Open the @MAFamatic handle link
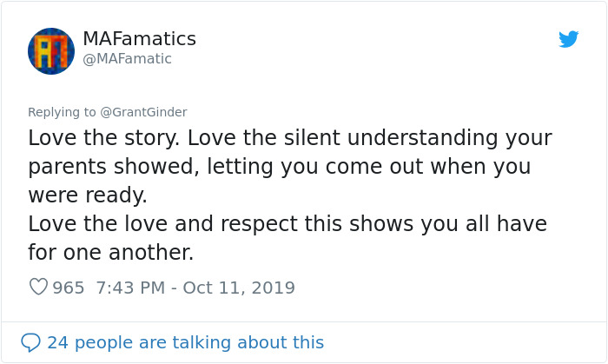608x364 pixels. (x=127, y=59)
